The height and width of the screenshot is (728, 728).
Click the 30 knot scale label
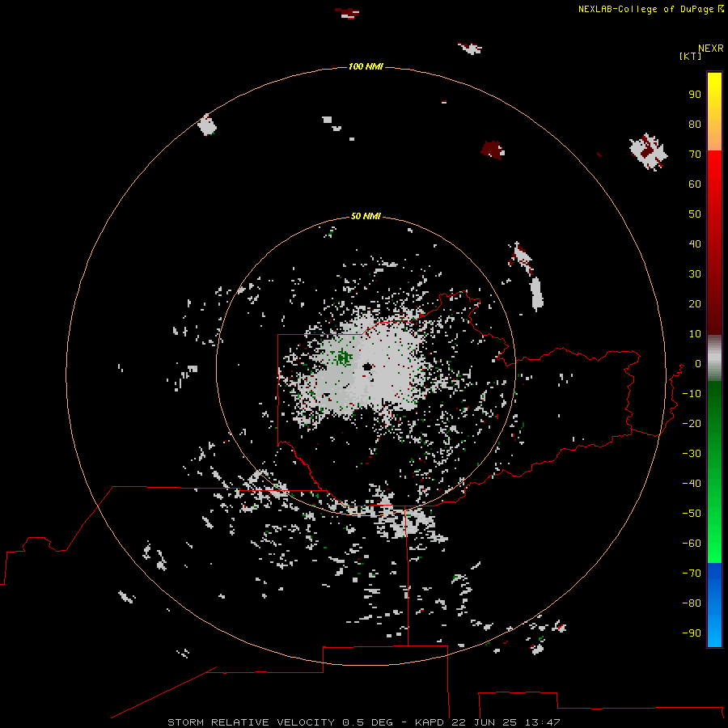tap(695, 274)
